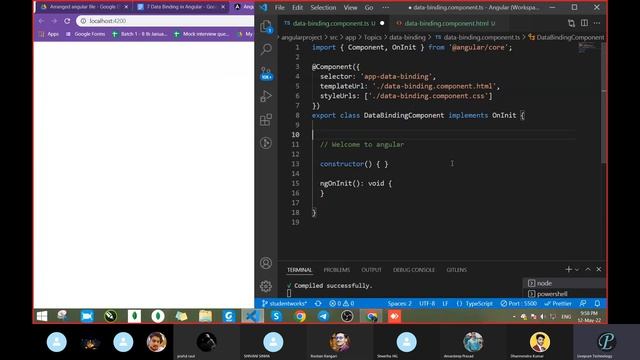Open the File menu in VS Code
Image resolution: width=640 pixels, height=360 pixels.
point(280,7)
